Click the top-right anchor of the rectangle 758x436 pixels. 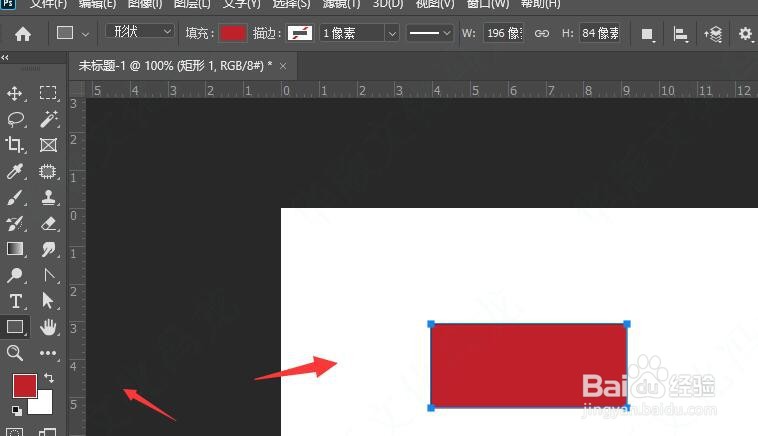pyautogui.click(x=627, y=324)
